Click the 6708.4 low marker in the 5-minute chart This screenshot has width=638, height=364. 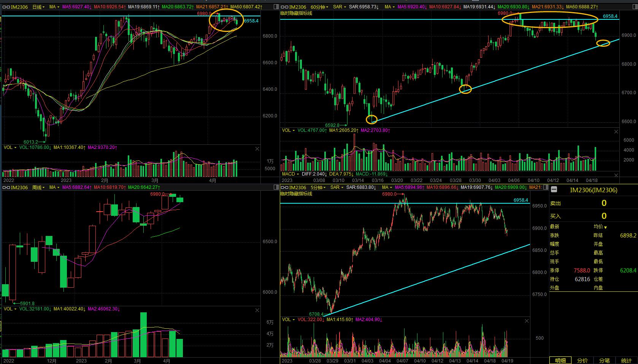click(316, 314)
